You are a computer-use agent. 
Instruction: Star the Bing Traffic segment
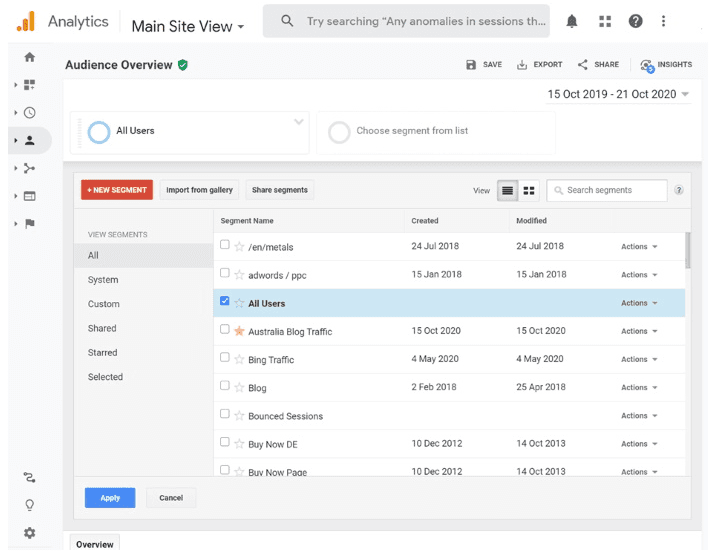[x=239, y=359]
